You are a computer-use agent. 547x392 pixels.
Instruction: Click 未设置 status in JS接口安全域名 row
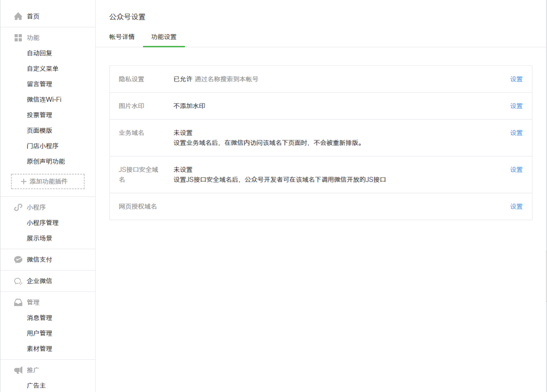pos(183,170)
